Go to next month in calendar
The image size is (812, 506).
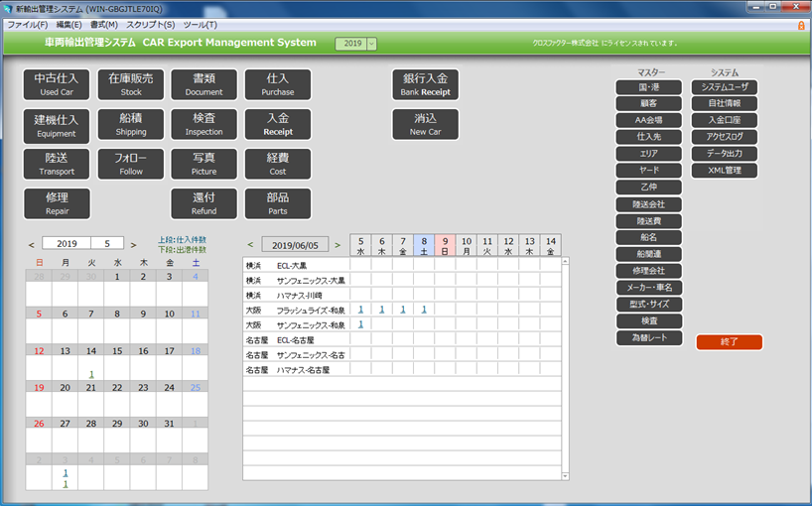coord(133,245)
